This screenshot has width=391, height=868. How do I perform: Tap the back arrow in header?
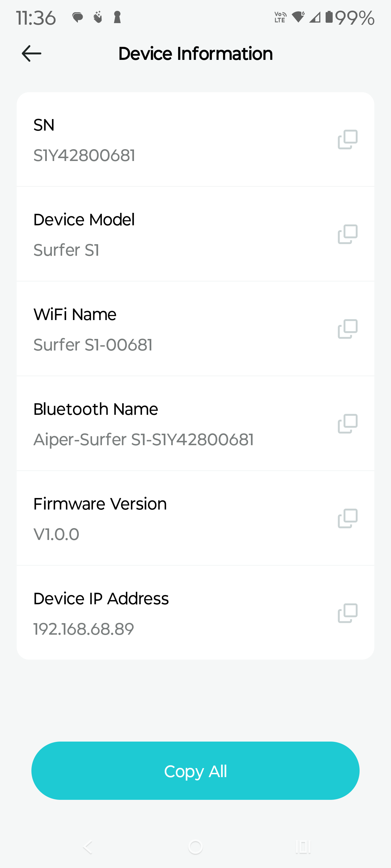coord(31,53)
